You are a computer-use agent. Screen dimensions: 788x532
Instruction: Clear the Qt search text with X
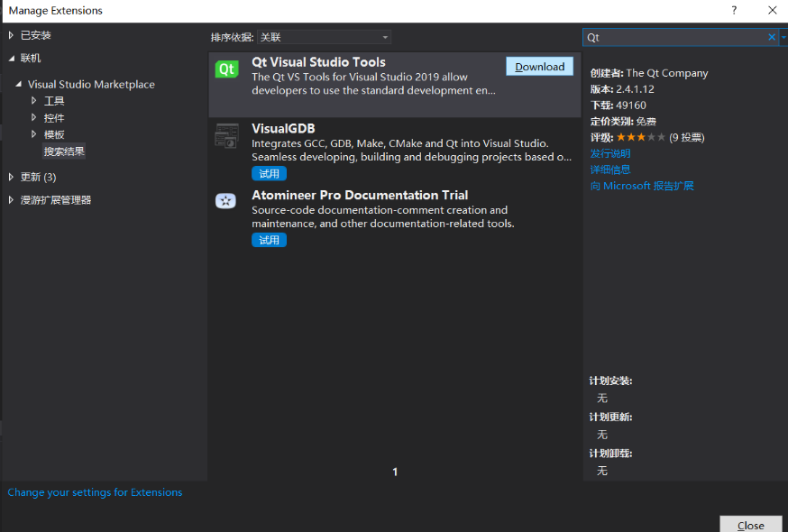point(772,37)
